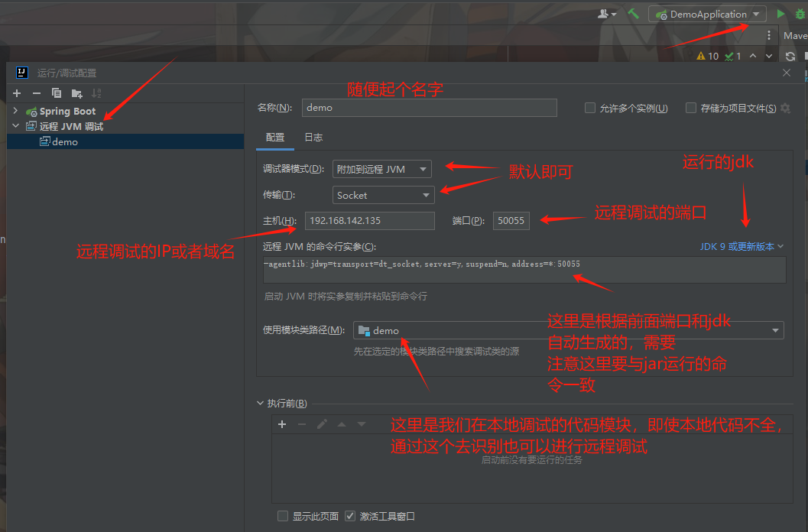The image size is (808, 532).
Task: Start debug with the bug icon
Action: coord(801,14)
